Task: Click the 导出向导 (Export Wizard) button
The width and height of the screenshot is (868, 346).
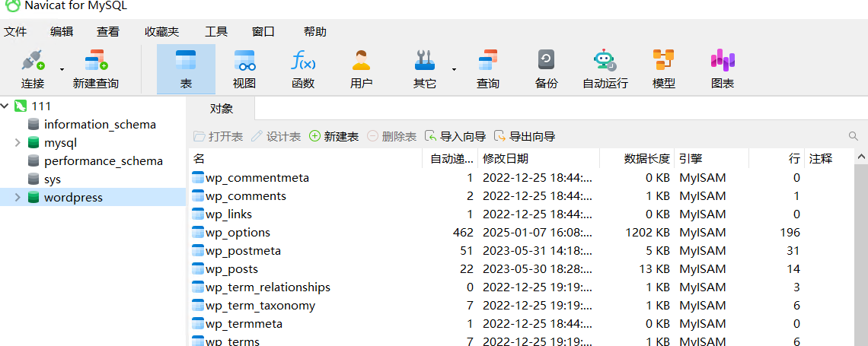Action: coord(525,137)
